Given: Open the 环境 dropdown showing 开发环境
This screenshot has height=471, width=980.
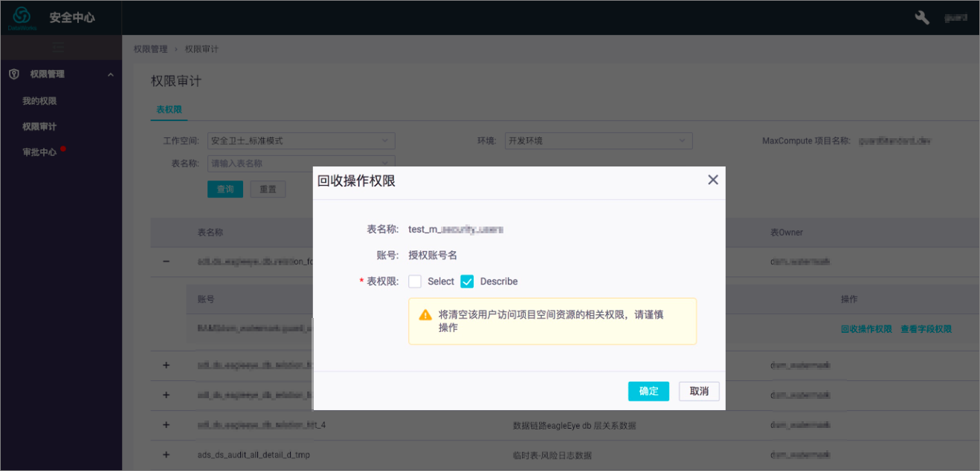Looking at the screenshot, I should (x=599, y=140).
